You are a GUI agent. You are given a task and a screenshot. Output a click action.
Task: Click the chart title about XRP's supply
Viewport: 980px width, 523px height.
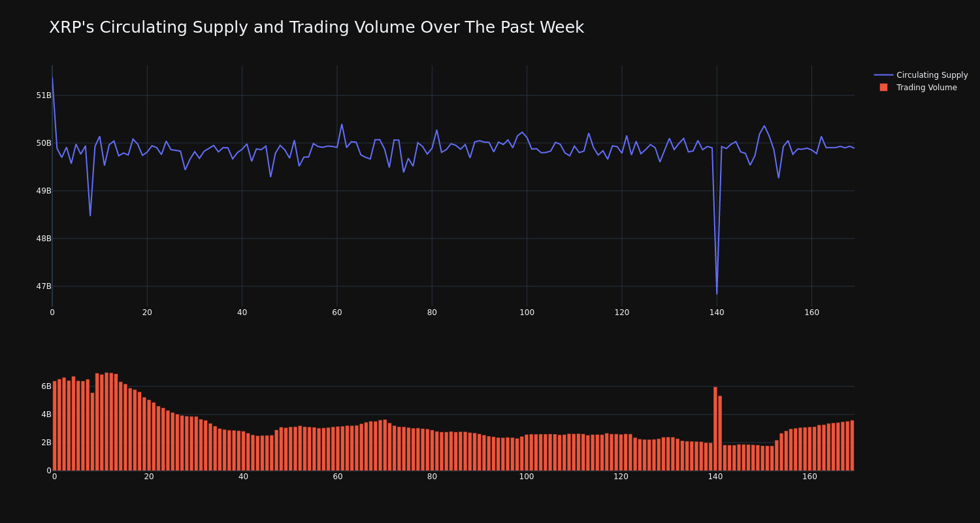[316, 27]
